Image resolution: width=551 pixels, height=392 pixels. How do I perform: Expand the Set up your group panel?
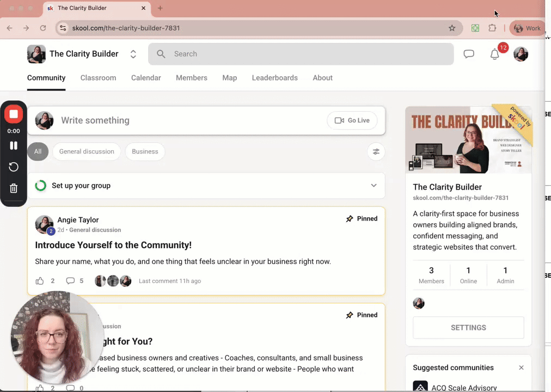tap(374, 186)
